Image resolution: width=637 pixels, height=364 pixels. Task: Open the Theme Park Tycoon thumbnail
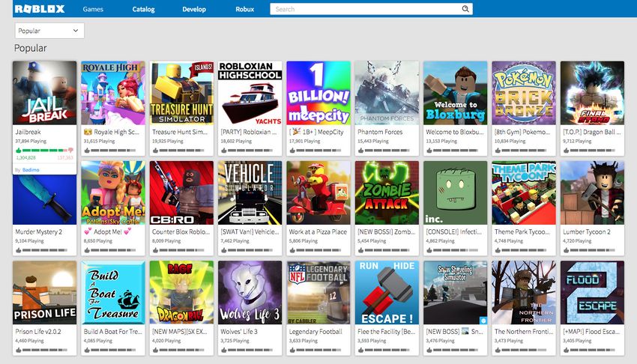click(524, 192)
